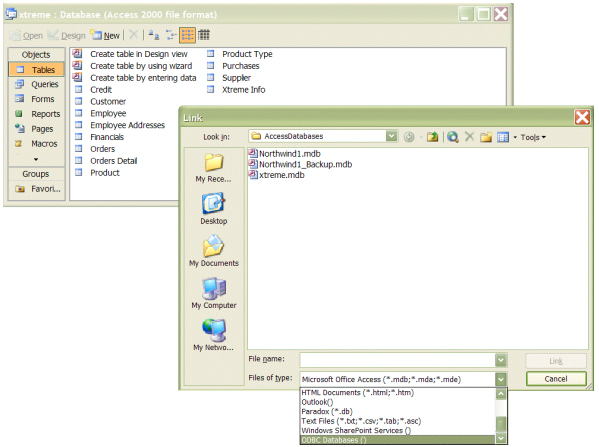Image resolution: width=599 pixels, height=447 pixels.
Task: Choose Text Files file type option
Action: [x=398, y=421]
